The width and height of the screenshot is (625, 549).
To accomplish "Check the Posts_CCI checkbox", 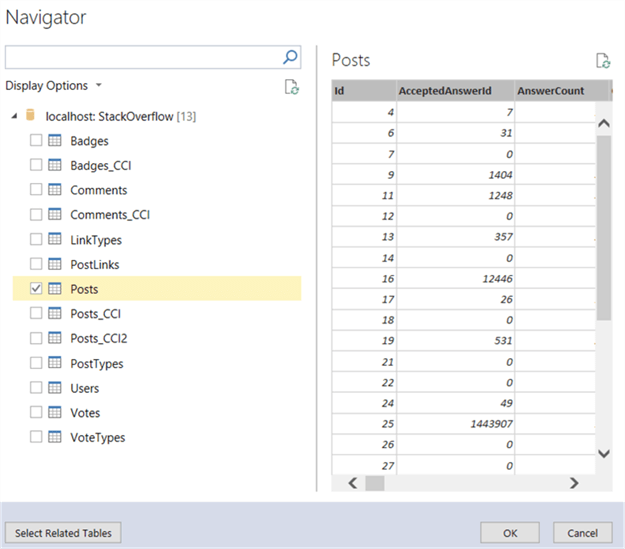I will (36, 313).
